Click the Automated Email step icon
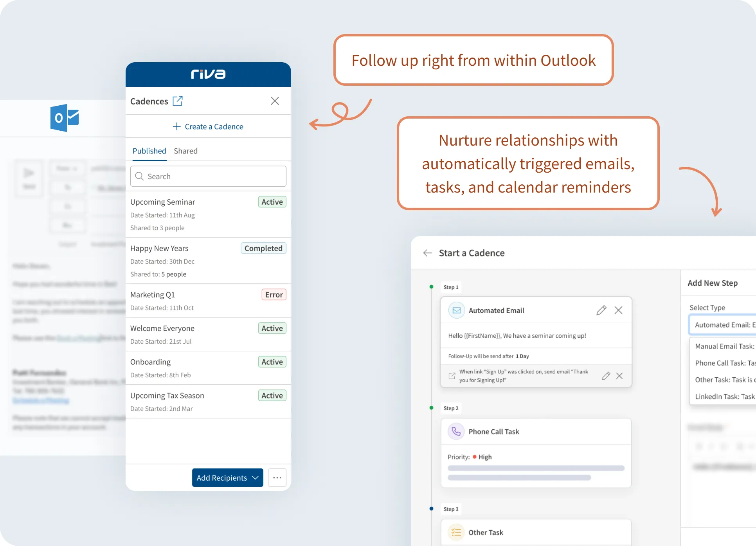 tap(457, 311)
